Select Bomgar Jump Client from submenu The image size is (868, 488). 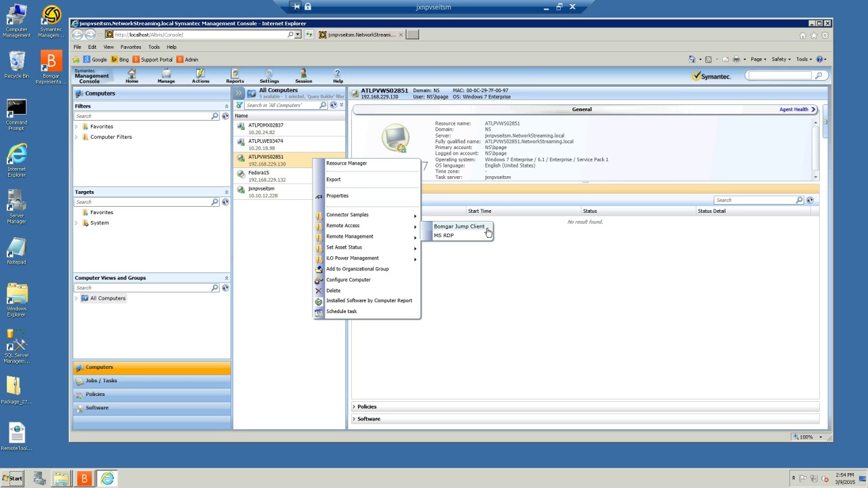click(x=459, y=226)
